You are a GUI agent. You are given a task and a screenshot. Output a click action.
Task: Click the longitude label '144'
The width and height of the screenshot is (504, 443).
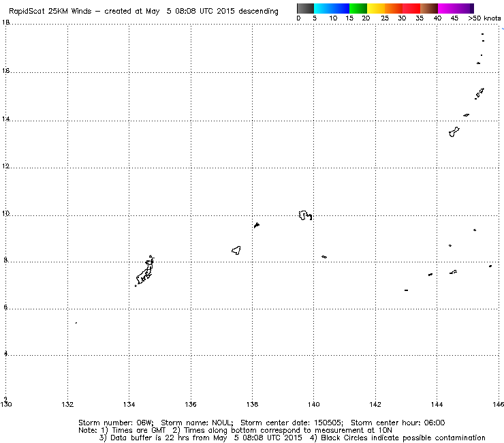[x=437, y=404]
